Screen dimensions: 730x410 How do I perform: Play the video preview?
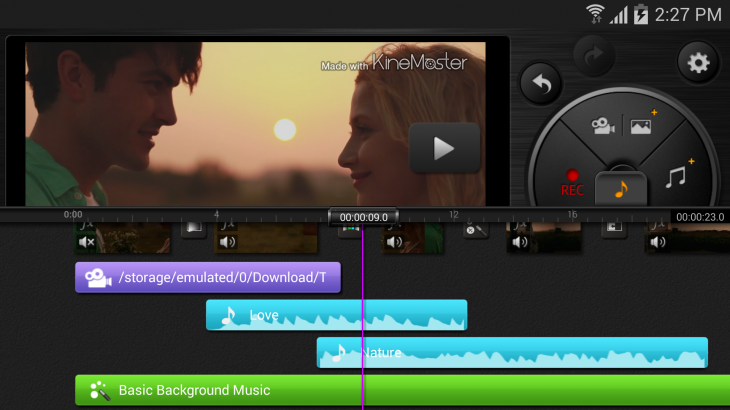coord(444,148)
